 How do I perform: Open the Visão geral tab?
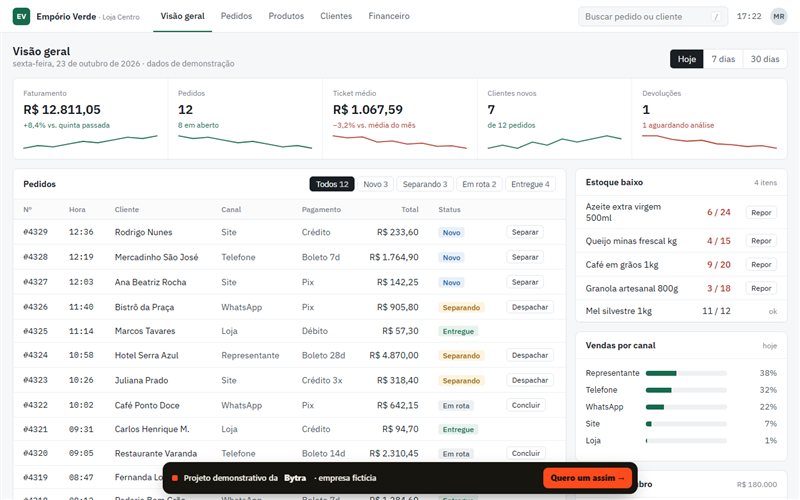183,16
